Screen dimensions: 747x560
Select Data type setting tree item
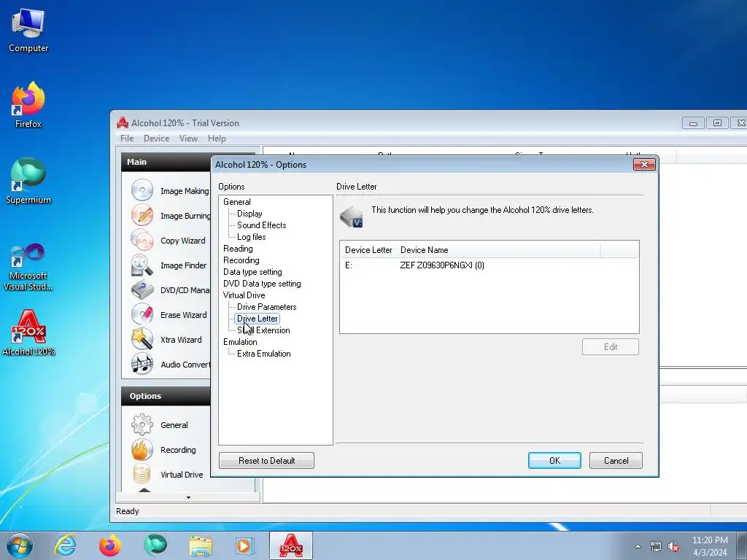[x=252, y=272]
